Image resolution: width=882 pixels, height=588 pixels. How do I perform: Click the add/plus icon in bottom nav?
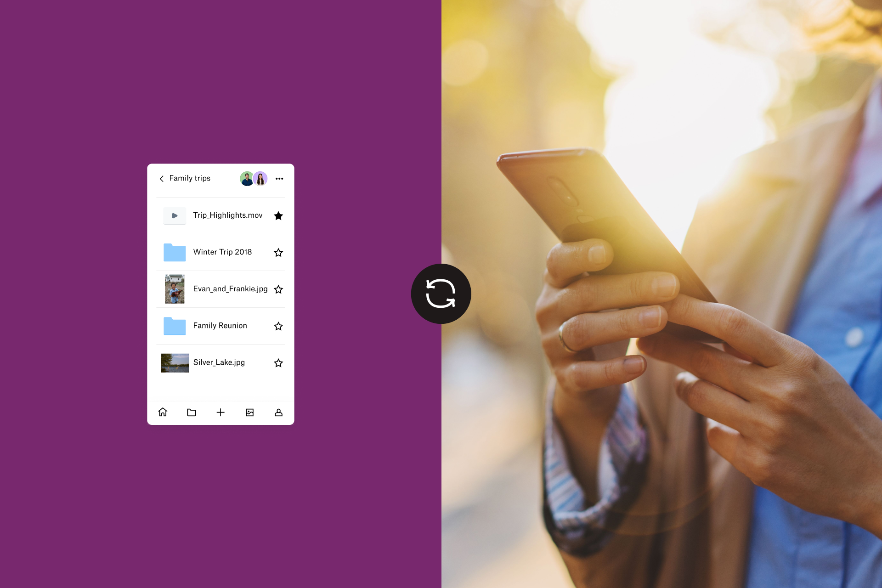point(220,412)
